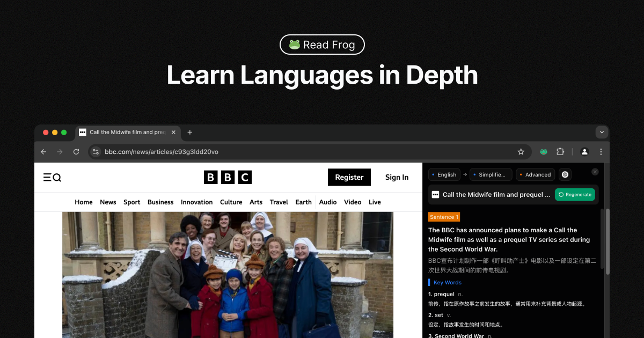Click the address bar URL
The width and height of the screenshot is (644, 338).
pos(162,152)
